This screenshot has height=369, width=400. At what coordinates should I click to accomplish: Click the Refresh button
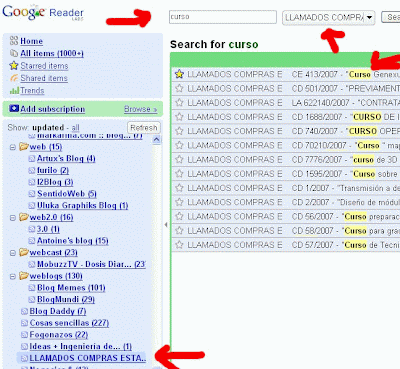(x=144, y=128)
